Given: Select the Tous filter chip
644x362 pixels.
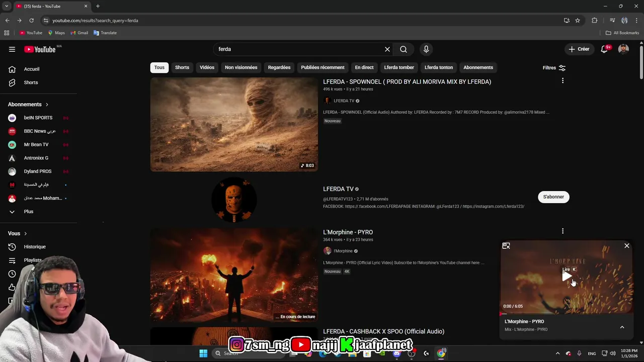Looking at the screenshot, I should click(159, 67).
